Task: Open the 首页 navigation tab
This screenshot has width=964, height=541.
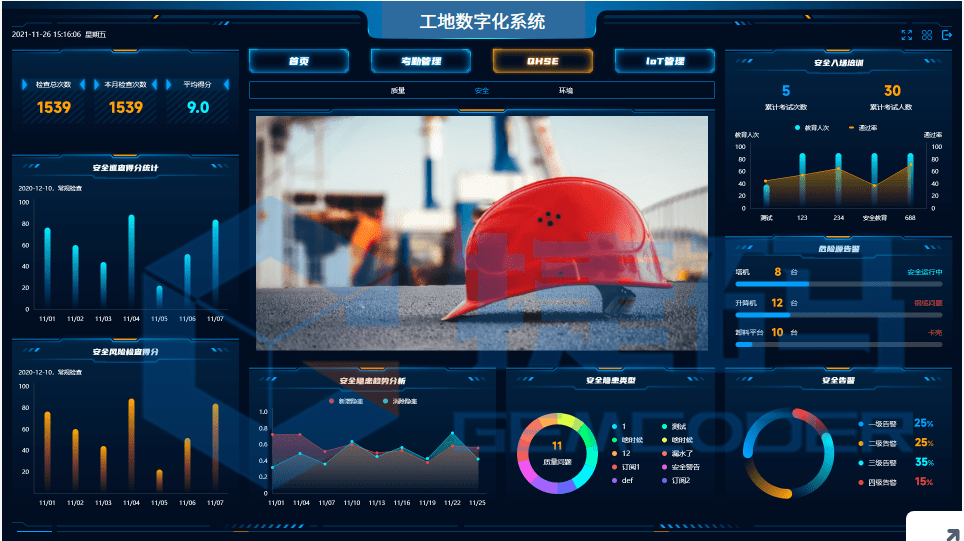Action: (298, 61)
